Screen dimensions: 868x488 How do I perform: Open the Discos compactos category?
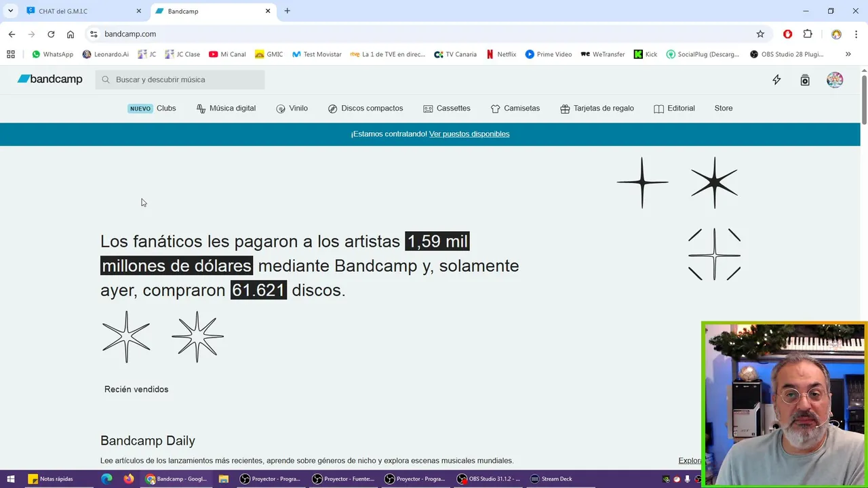click(x=366, y=108)
